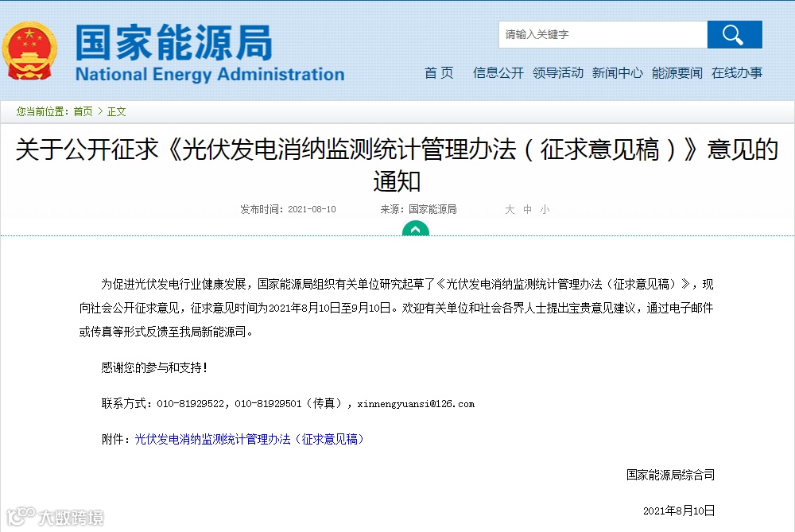Viewport: 795px width, 532px height.
Task: Open the 信息公开 menu item
Action: click(498, 73)
